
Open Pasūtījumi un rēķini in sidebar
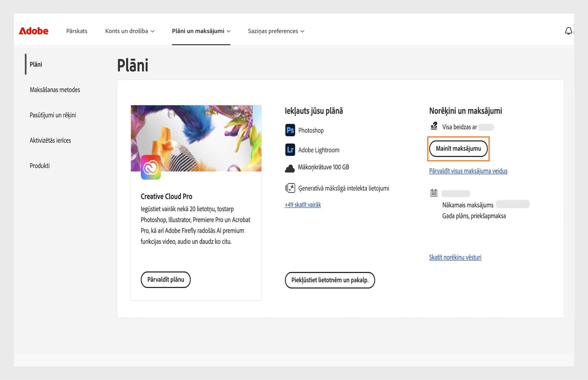pos(53,115)
